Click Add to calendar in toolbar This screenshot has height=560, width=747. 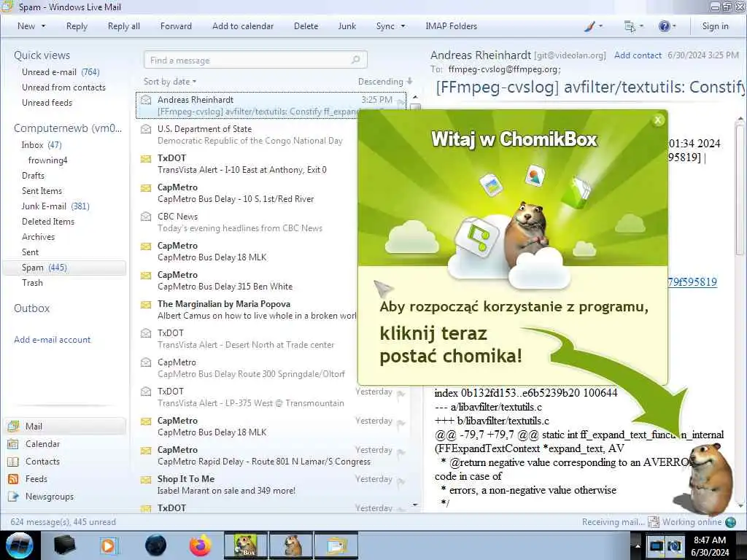pyautogui.click(x=243, y=26)
